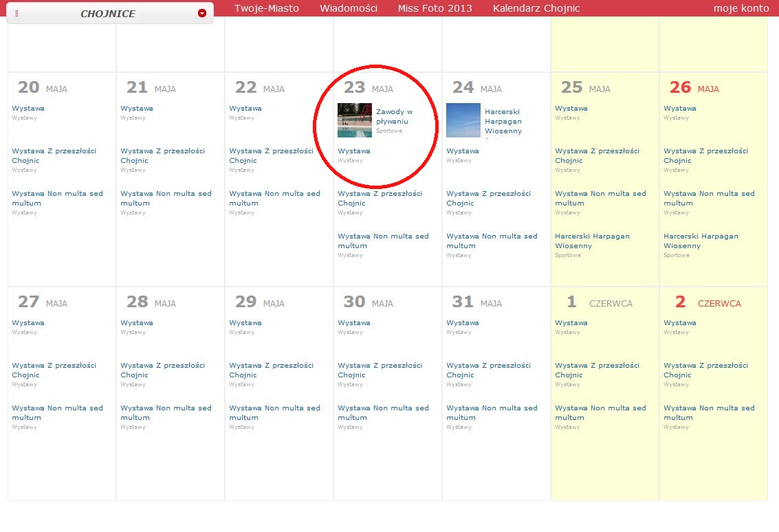Click Sportowe category on 25 Maja
The height and width of the screenshot is (532, 779).
pos(568,255)
